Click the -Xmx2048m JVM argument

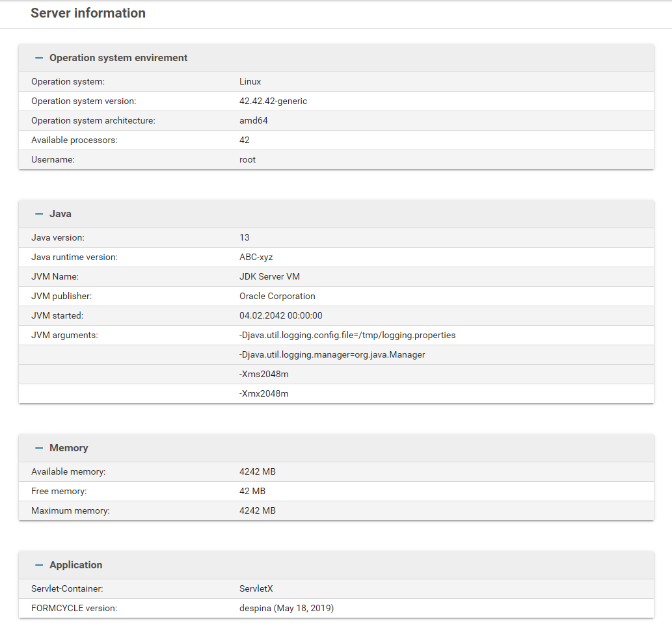[263, 394]
